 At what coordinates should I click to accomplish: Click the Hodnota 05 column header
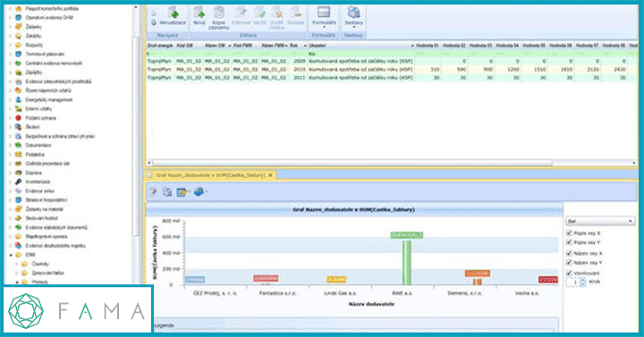coord(534,46)
